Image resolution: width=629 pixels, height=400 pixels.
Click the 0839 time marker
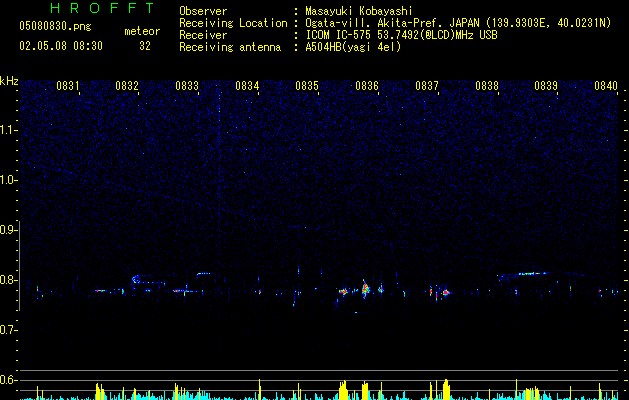tap(546, 86)
